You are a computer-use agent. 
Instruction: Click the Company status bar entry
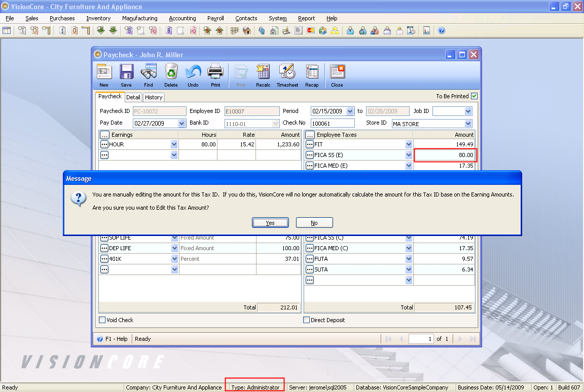(x=173, y=387)
